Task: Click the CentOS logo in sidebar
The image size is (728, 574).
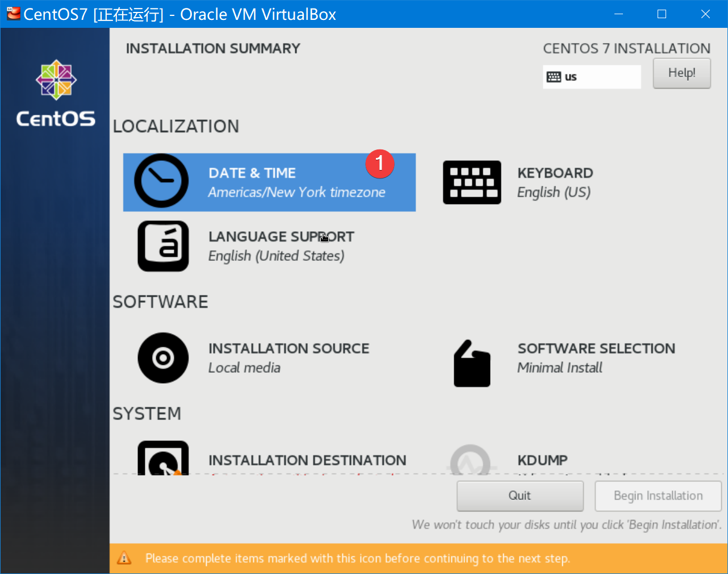Action: pyautogui.click(x=56, y=94)
